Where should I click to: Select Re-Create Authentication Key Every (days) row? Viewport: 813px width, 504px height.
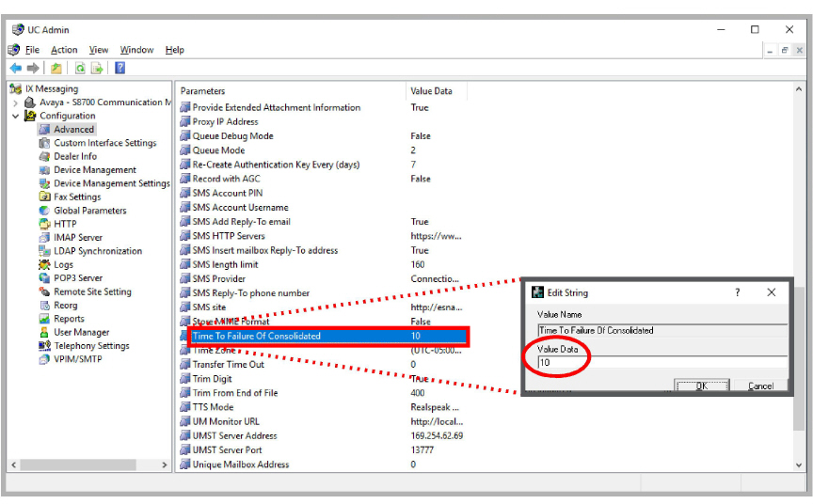click(x=276, y=165)
